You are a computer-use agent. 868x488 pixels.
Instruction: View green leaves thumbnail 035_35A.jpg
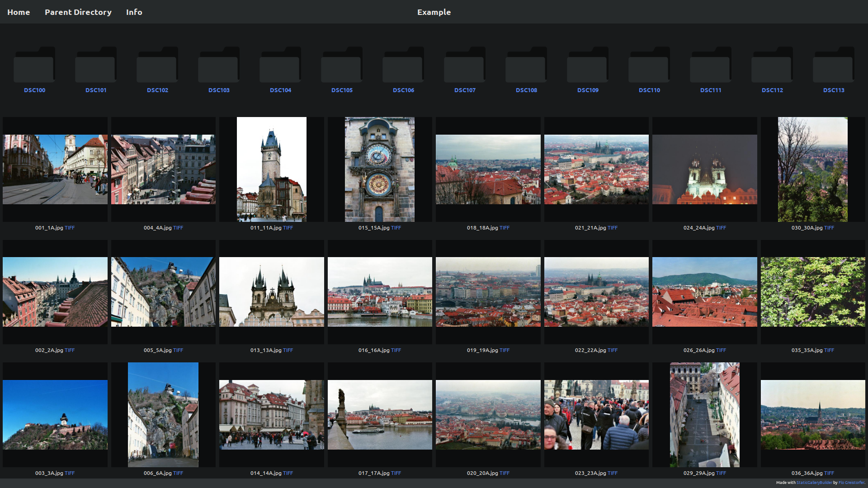click(x=812, y=292)
